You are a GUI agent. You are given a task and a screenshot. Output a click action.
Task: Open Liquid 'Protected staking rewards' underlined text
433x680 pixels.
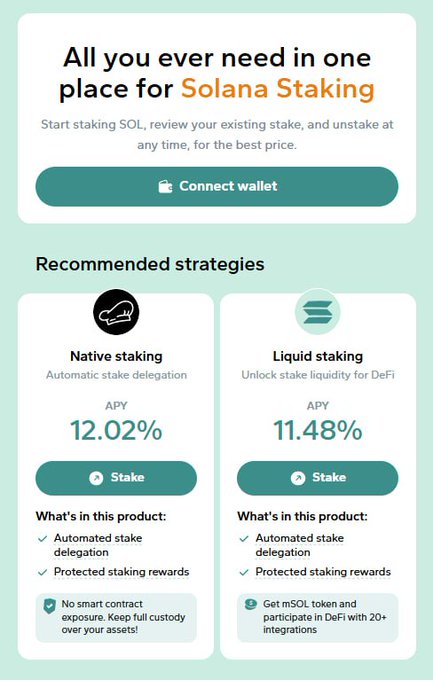pos(323,572)
